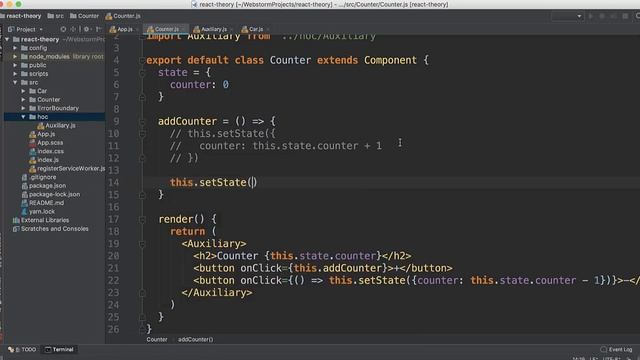Open App.scss in project tree

coord(46,142)
